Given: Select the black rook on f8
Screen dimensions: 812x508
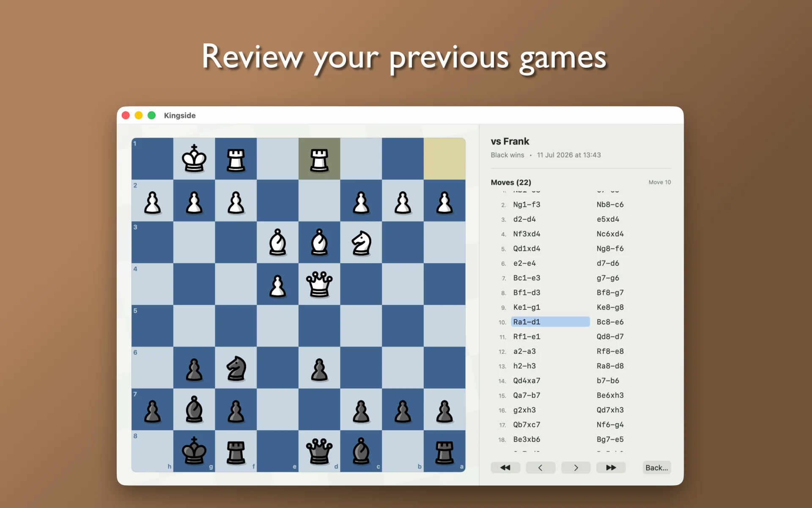Looking at the screenshot, I should coord(236,452).
